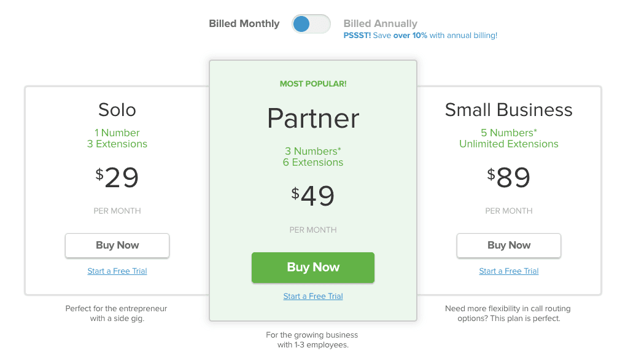
Task: Toggle the Billed Monthly/Billed Annually switch
Action: click(311, 23)
